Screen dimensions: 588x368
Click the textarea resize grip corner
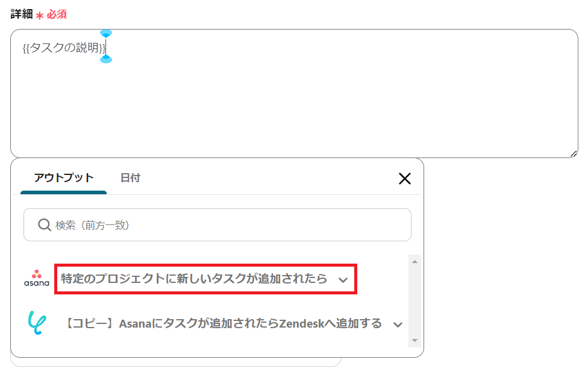point(574,154)
